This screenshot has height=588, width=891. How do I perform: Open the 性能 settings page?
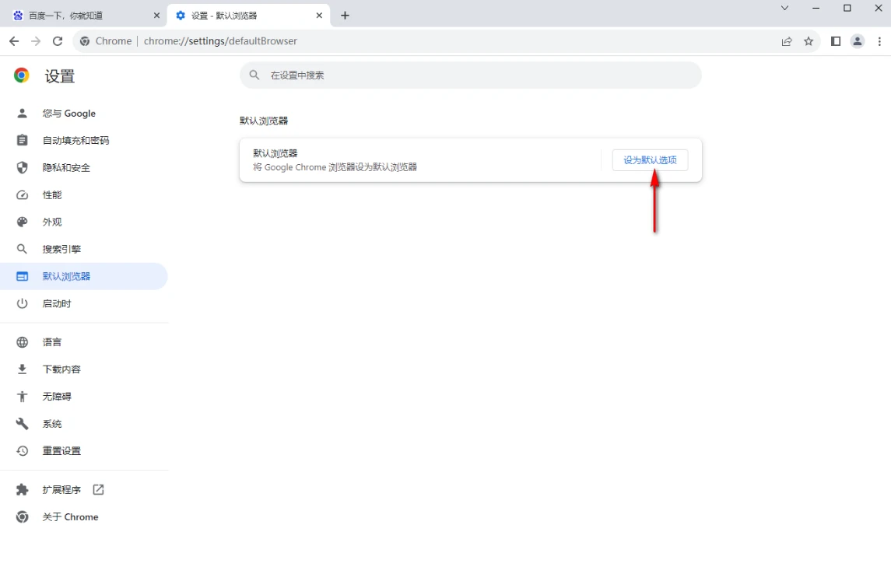click(x=83, y=195)
